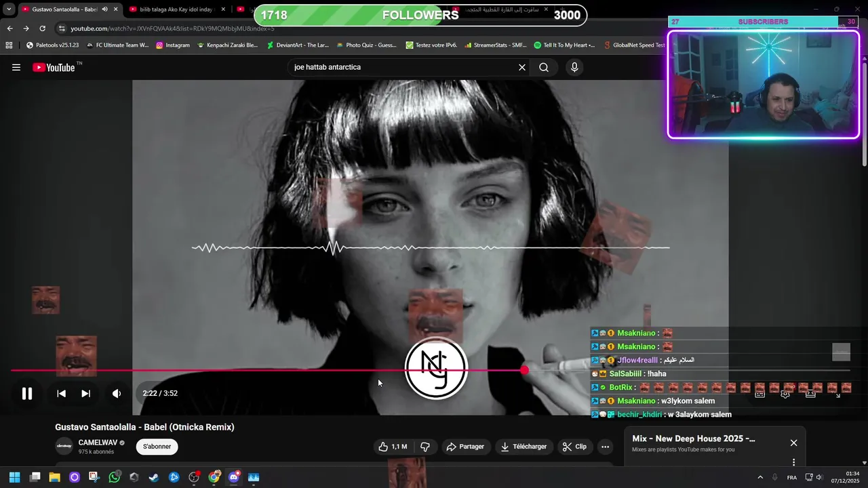868x488 pixels.
Task: Close the Gustavo Santaolalla tab
Action: pos(115,9)
